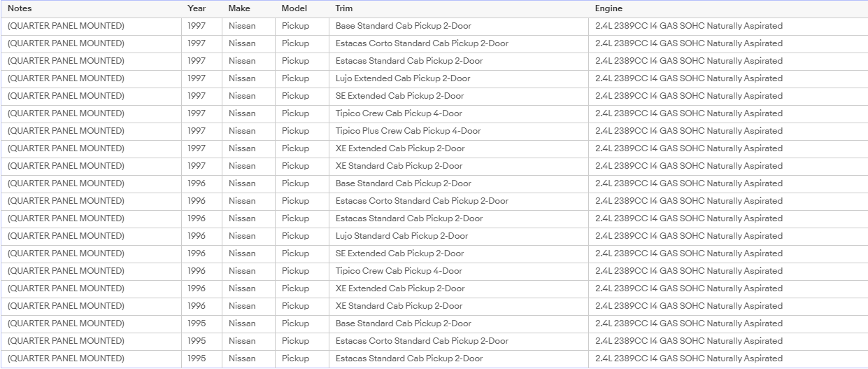Select 1996 Lujo Standard Cab Pickup trim
The width and height of the screenshot is (868, 369).
(x=402, y=236)
